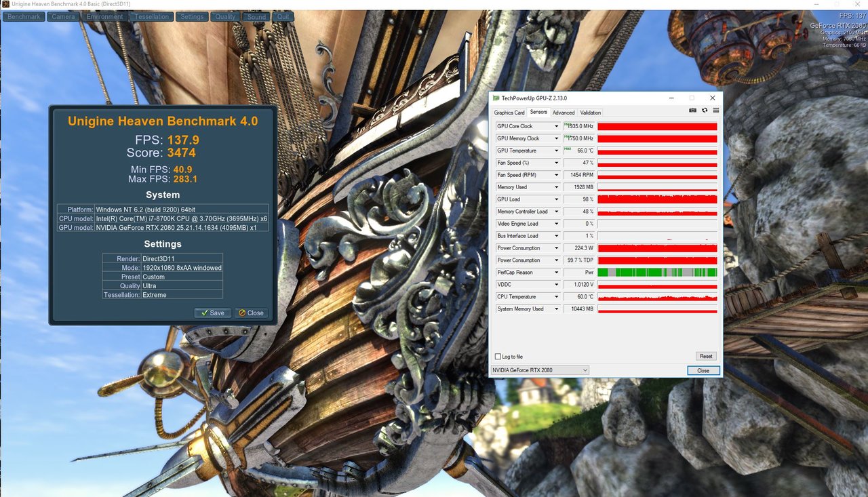Viewport: 868px width, 497px height.
Task: Expand the Memory Used sensor dropdown
Action: pyautogui.click(x=557, y=187)
